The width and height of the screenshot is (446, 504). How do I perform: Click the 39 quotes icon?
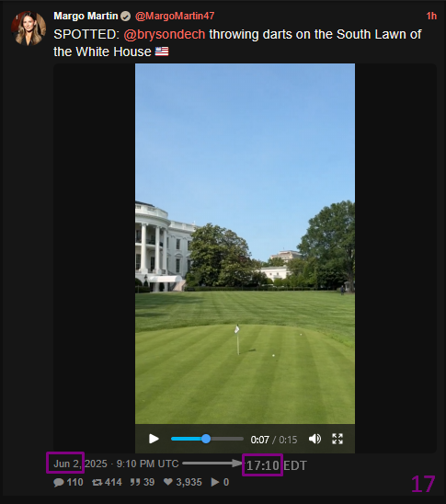click(x=135, y=482)
